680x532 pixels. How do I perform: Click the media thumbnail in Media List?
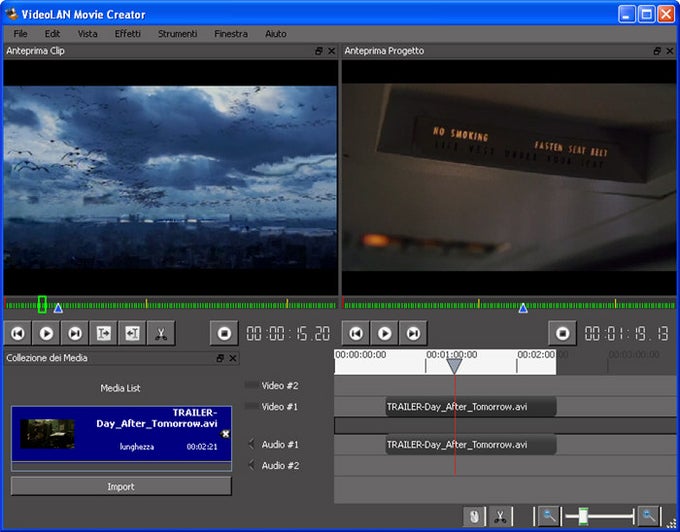47,434
